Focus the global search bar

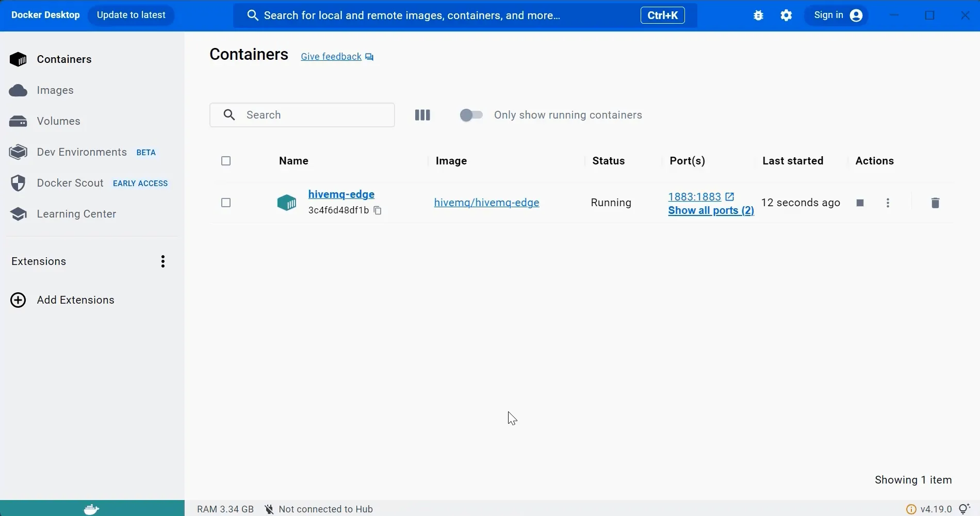tap(465, 15)
